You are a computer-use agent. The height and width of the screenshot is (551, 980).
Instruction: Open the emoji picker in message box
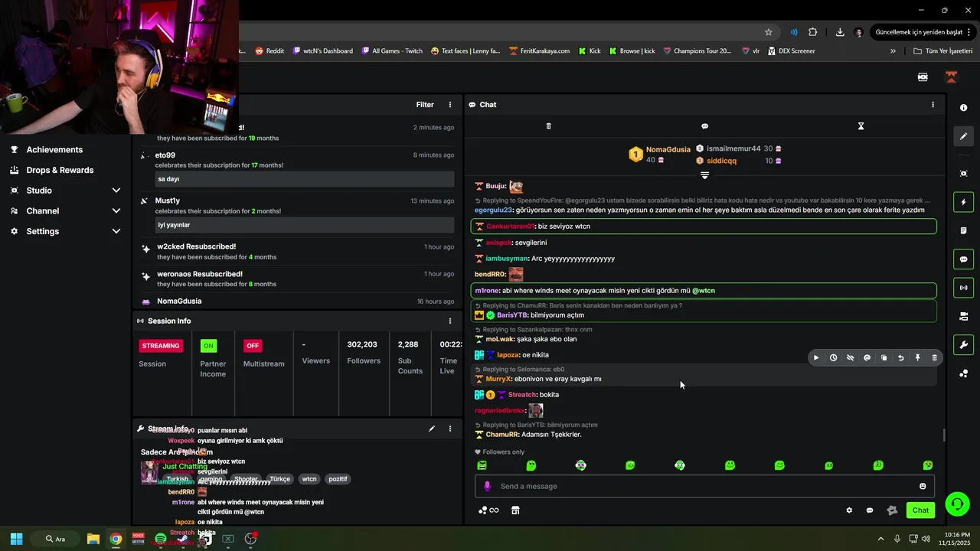point(923,486)
